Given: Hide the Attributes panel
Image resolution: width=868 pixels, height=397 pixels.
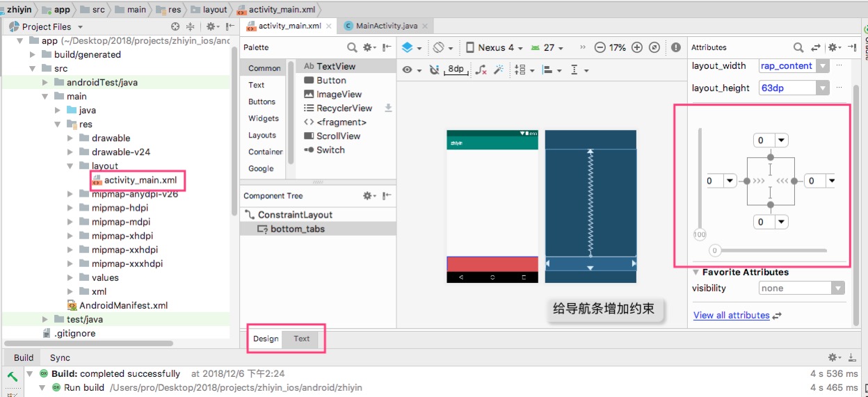Looking at the screenshot, I should pyautogui.click(x=852, y=47).
